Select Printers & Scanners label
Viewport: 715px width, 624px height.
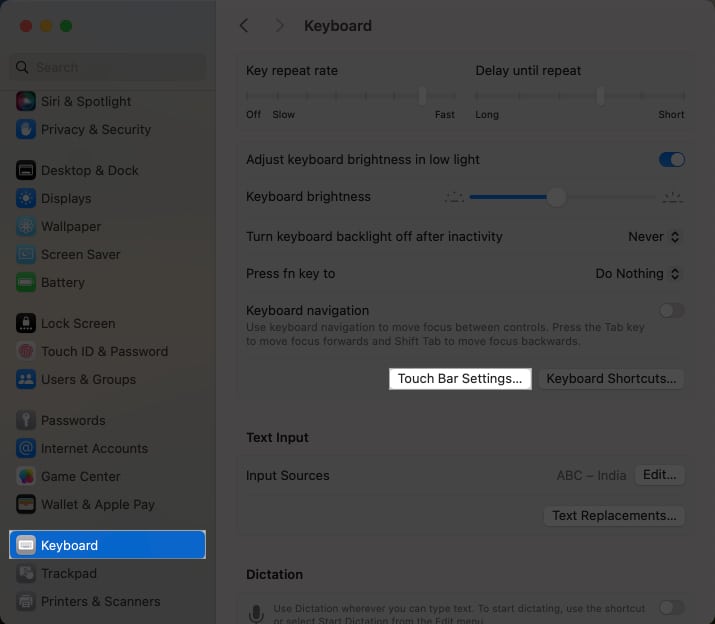pos(101,601)
